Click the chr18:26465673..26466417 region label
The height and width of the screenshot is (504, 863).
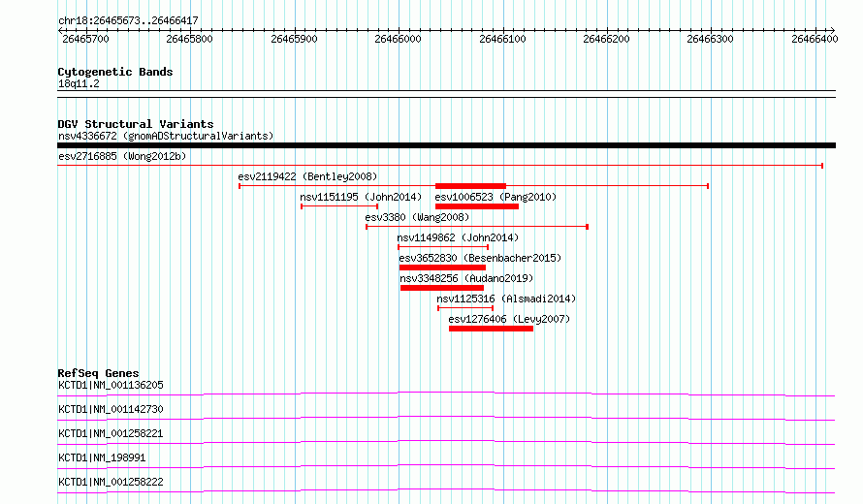pyautogui.click(x=128, y=20)
